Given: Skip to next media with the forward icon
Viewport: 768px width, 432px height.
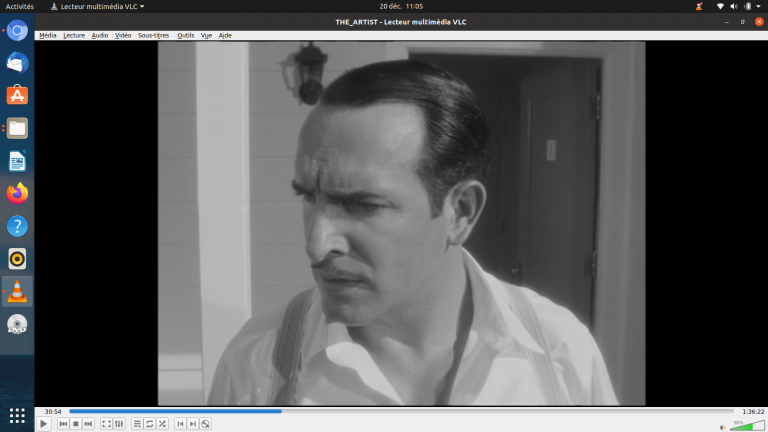Looking at the screenshot, I should (x=88, y=424).
